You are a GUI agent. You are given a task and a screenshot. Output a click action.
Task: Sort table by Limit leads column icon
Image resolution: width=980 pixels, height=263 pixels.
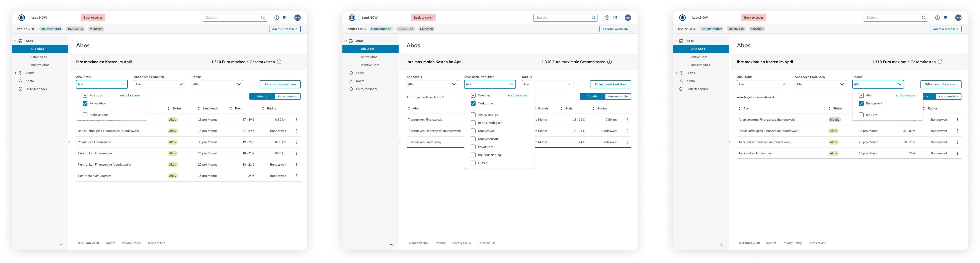199,108
